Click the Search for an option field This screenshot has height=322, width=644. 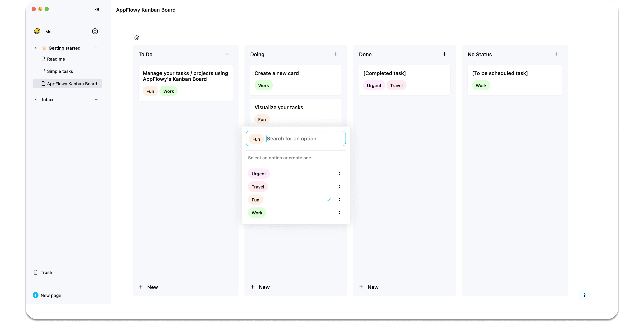300,139
